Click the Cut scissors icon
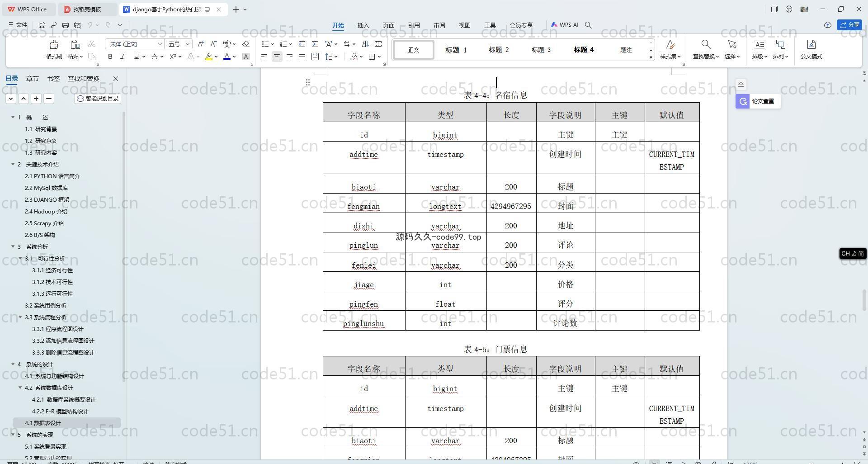The width and height of the screenshot is (868, 464). (92, 44)
